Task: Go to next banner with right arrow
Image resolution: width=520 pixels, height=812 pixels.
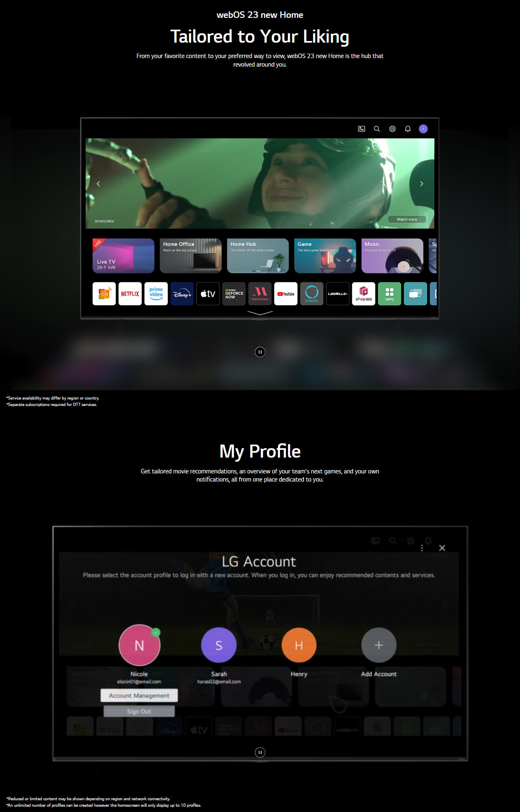Action: [x=422, y=184]
